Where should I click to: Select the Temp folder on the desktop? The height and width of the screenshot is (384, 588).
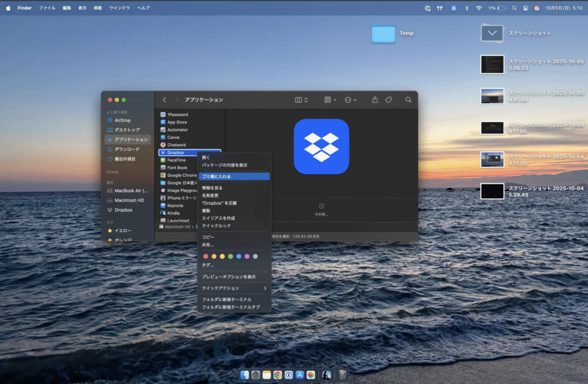384,34
